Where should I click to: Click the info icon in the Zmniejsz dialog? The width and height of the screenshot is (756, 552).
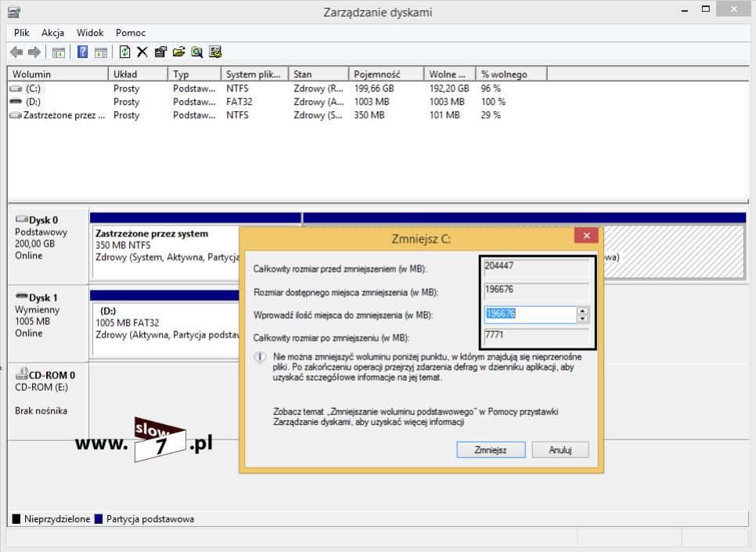pos(260,358)
